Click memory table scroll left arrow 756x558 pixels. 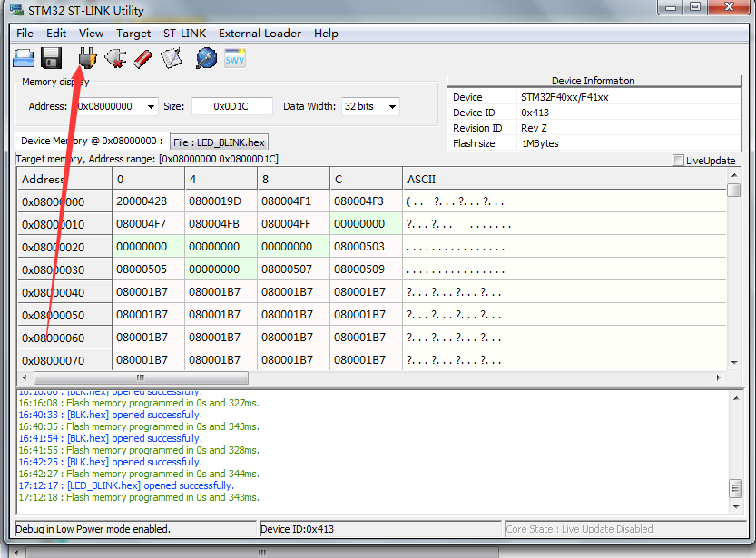click(25, 377)
